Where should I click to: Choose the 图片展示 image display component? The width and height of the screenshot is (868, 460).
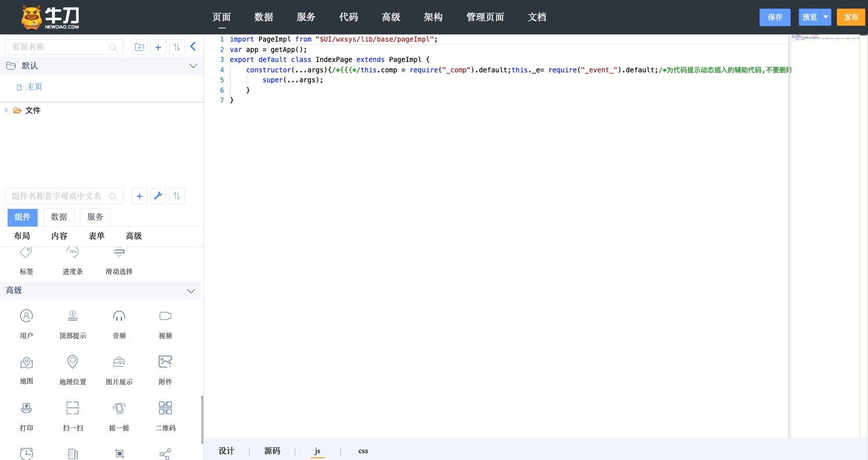pos(119,370)
